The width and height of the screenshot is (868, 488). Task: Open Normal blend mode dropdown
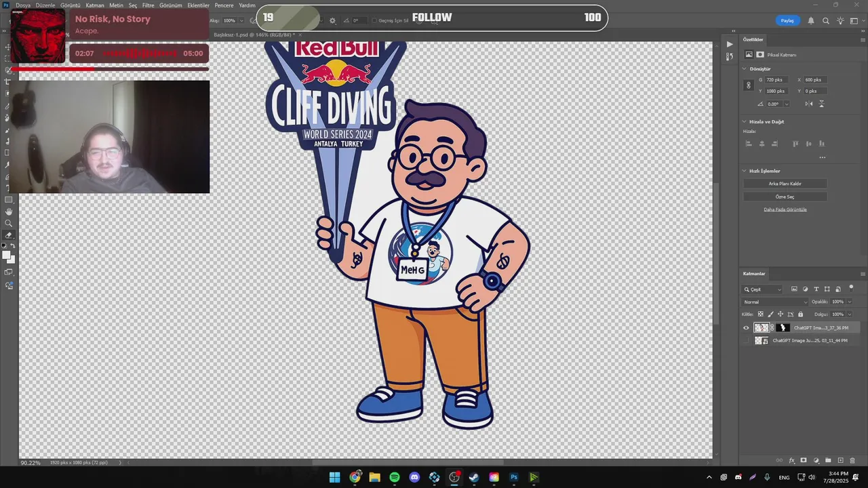[774, 302]
